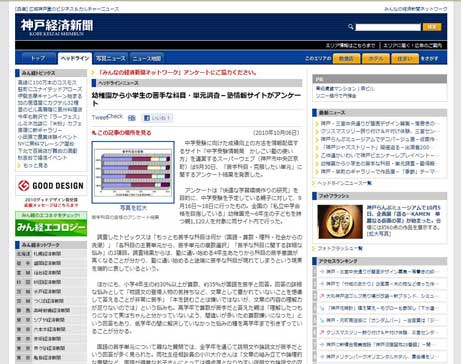Click the 住まい area search button
Image resolution: width=461 pixels, height=364 pixels.
tap(405, 58)
